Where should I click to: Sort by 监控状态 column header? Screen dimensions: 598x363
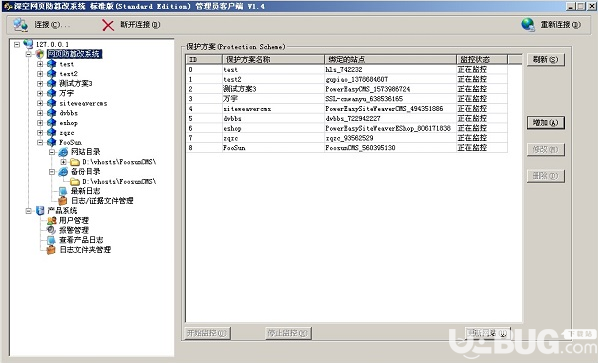pos(482,59)
